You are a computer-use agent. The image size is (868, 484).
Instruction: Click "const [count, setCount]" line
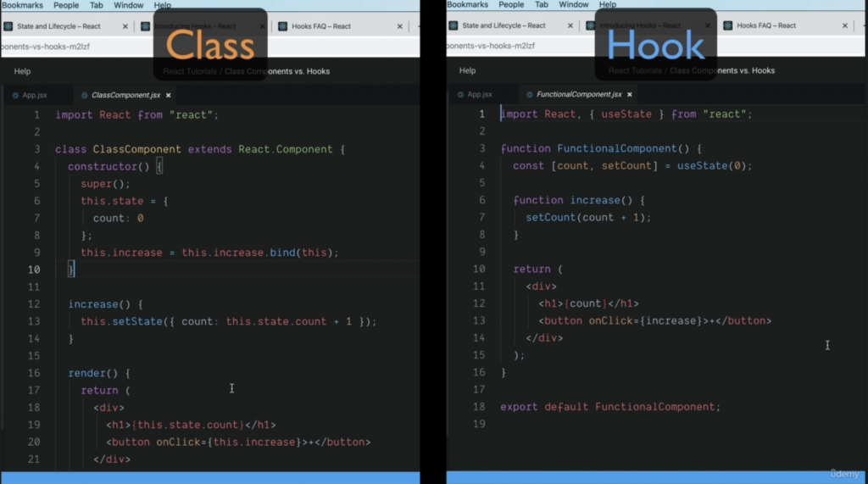(x=632, y=165)
